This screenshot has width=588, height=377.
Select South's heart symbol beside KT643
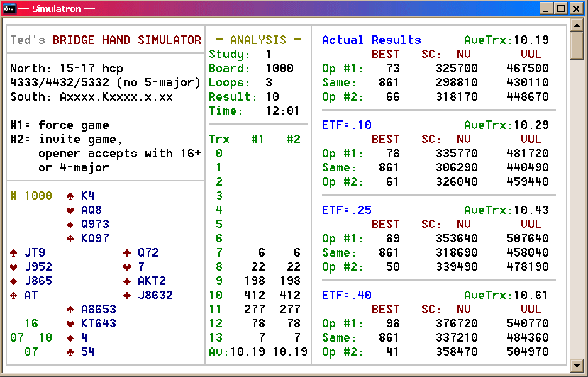click(x=70, y=324)
